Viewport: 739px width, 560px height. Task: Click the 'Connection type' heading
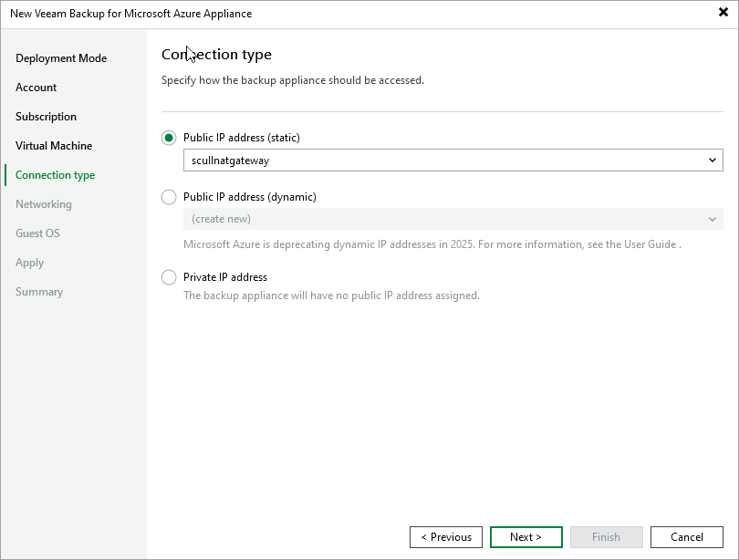[216, 55]
